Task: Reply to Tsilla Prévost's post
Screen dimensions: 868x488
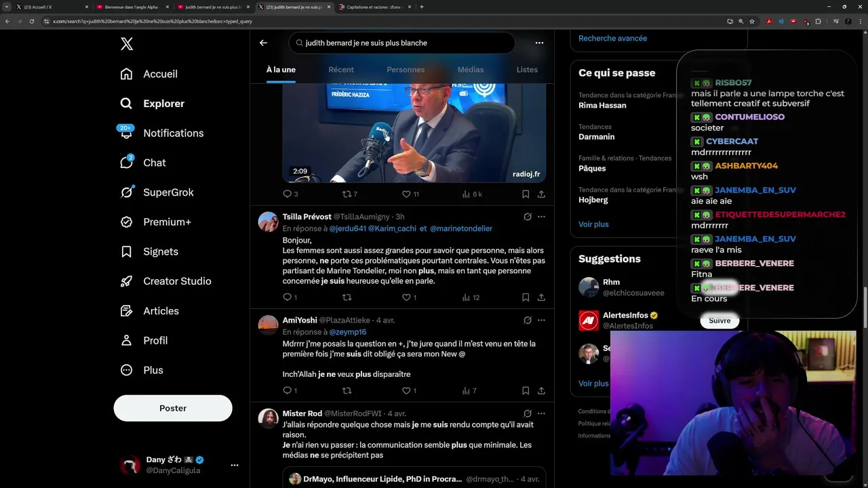Action: pos(290,298)
